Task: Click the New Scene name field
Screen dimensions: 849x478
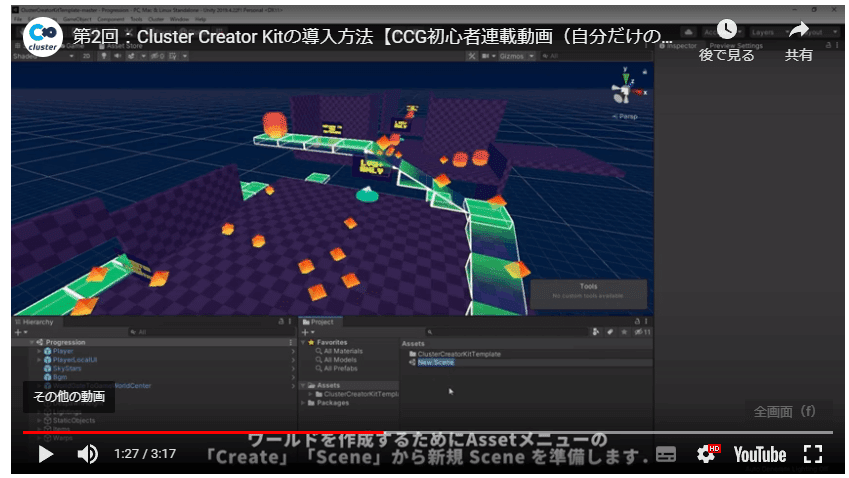Action: click(436, 363)
